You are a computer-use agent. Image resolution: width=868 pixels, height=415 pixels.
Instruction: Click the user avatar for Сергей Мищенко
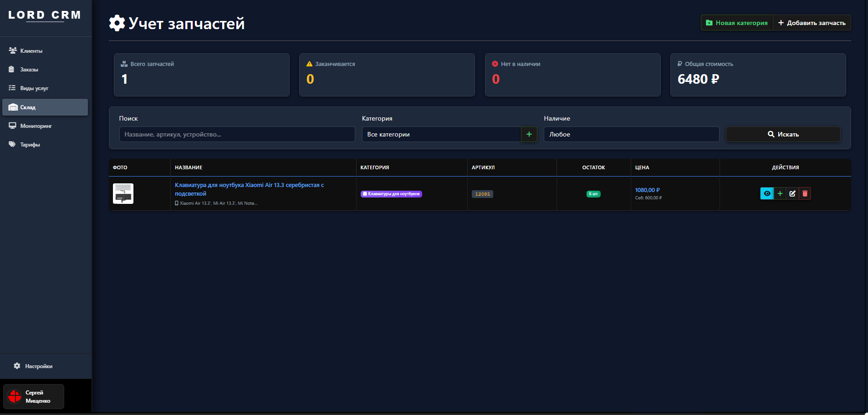(15, 396)
